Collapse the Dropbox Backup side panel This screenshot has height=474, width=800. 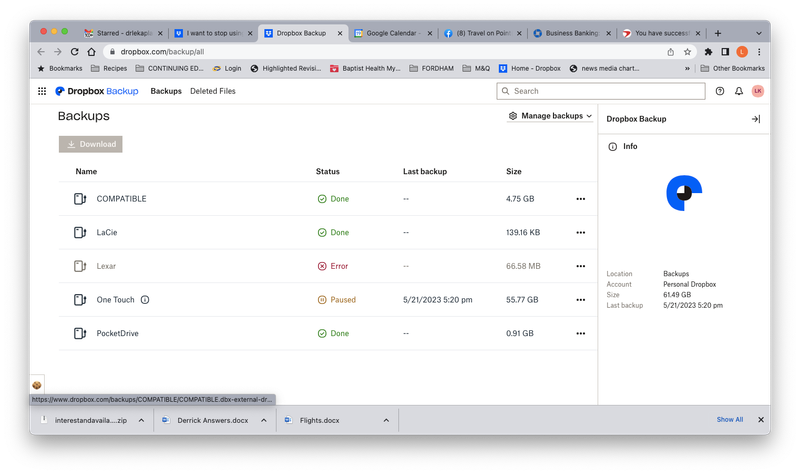[x=756, y=119]
